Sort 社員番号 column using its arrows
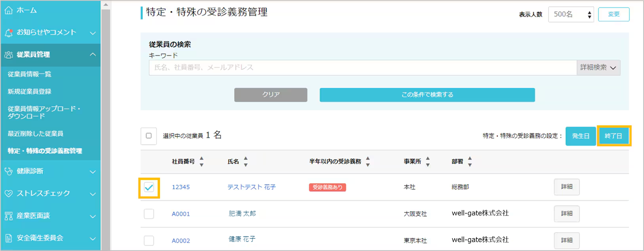This screenshot has width=644, height=251. pyautogui.click(x=202, y=161)
